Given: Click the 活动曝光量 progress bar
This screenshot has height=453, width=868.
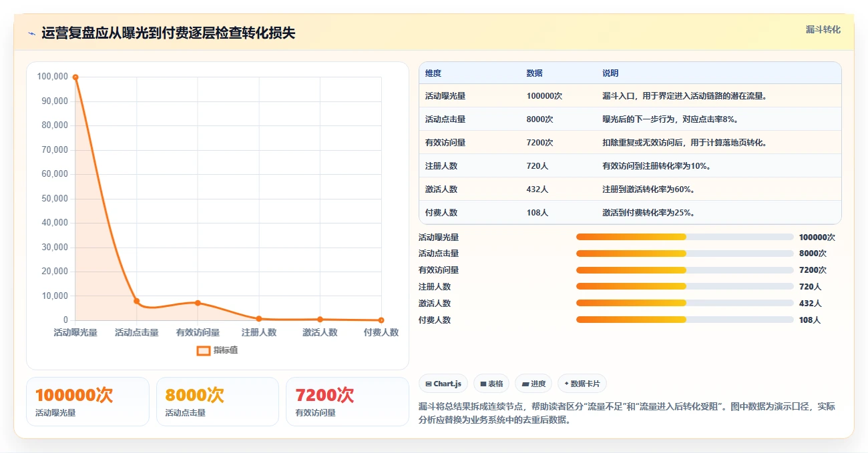Looking at the screenshot, I should coord(685,237).
